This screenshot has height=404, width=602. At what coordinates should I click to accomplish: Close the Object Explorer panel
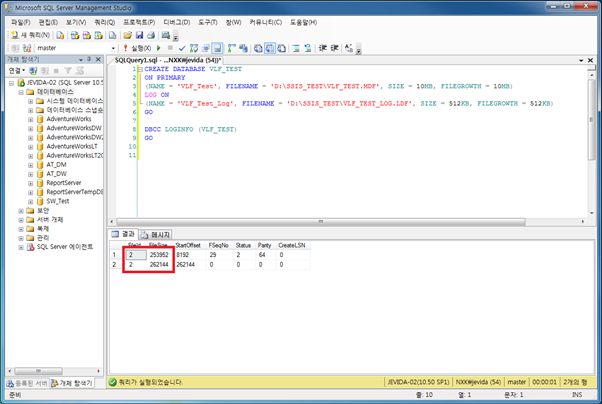coord(98,59)
